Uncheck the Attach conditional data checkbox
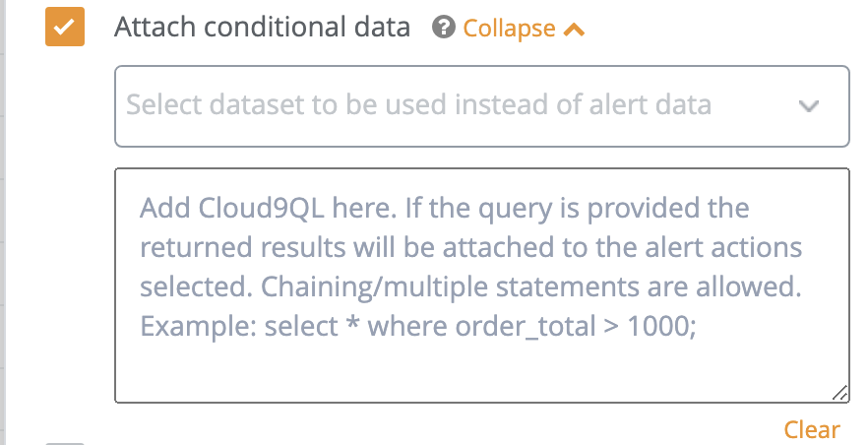 tap(64, 28)
